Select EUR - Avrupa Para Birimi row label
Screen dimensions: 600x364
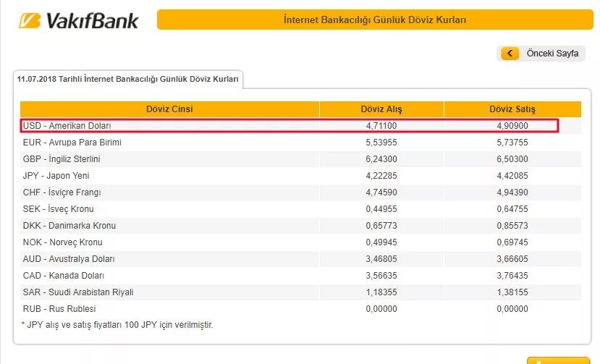pos(72,143)
